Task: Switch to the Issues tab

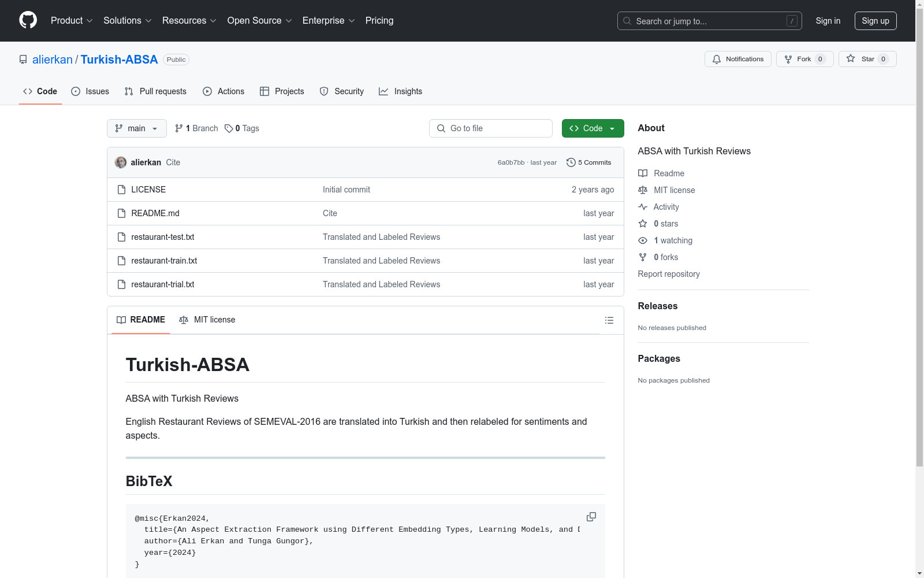Action: tap(90, 91)
